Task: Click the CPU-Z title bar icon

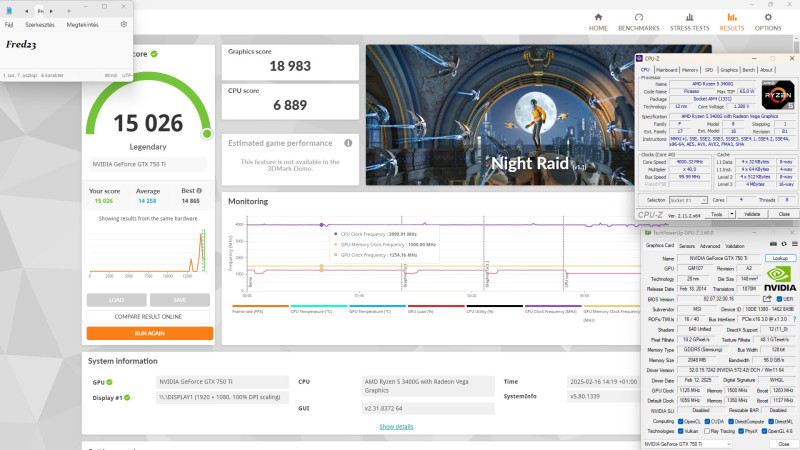Action: click(x=639, y=59)
